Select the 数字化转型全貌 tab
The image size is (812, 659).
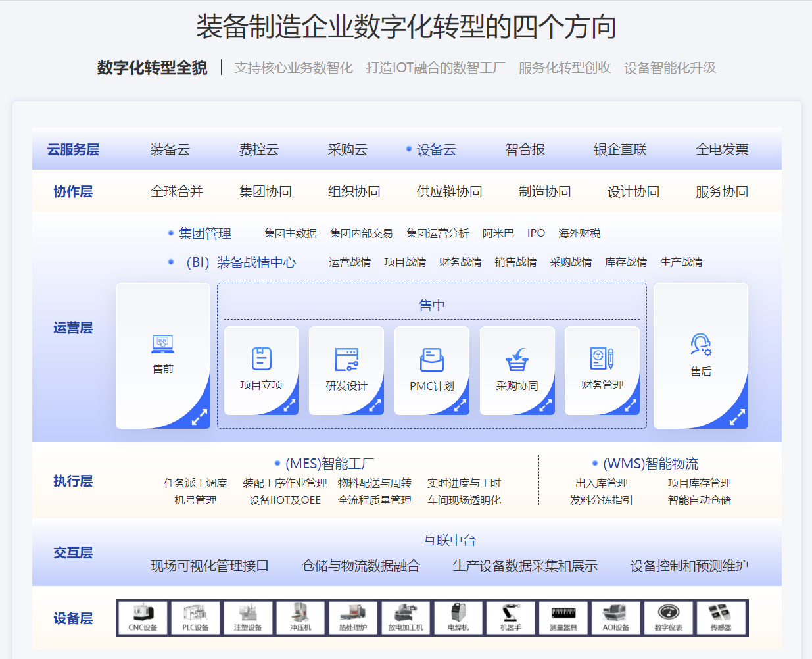click(152, 68)
